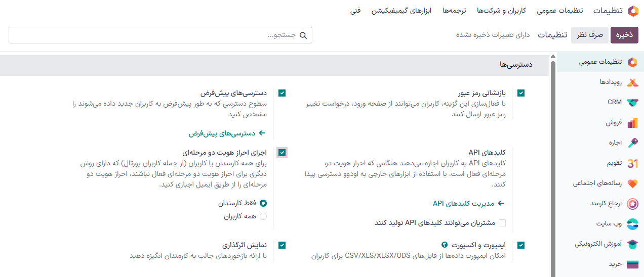Uncheck اجرای احراز هویت دو مرحله‌ای
Screen dimensions: 644x277
tap(282, 152)
